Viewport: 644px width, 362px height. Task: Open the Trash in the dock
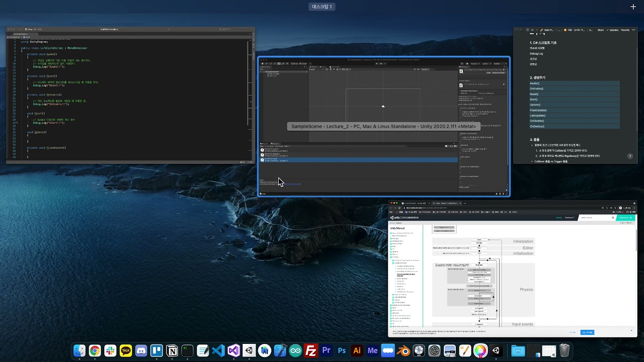click(x=565, y=350)
